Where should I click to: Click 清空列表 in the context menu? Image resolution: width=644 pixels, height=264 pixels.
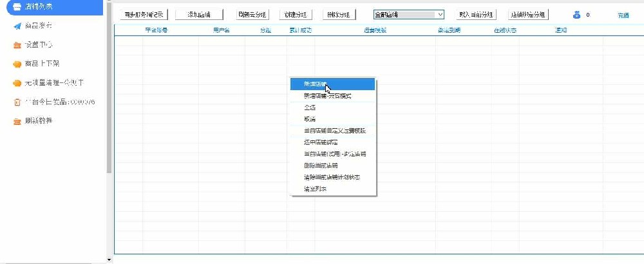pyautogui.click(x=315, y=189)
